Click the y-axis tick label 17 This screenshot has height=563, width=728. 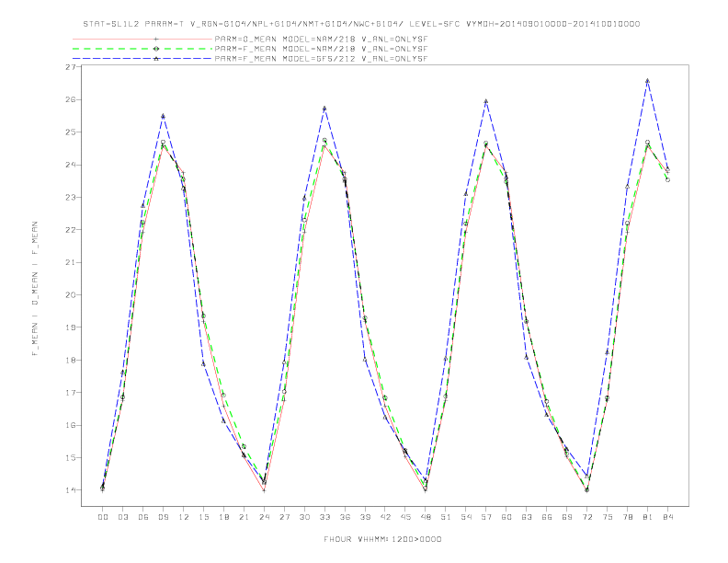coord(70,393)
